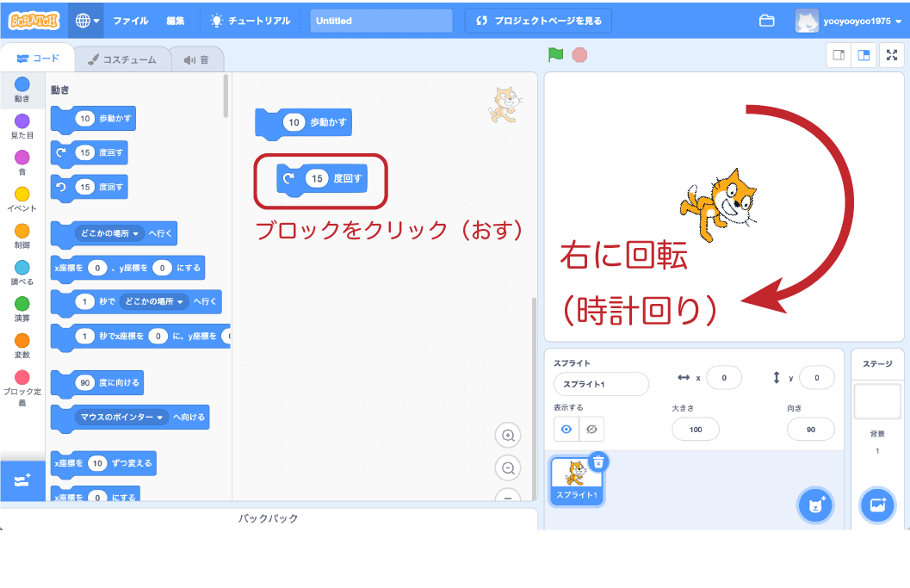
Task: Select the 調べる block category
Action: pyautogui.click(x=22, y=273)
